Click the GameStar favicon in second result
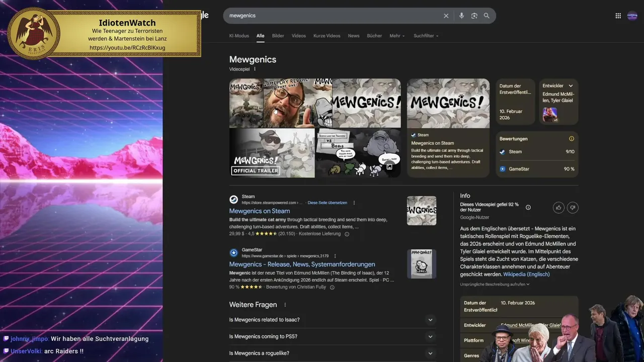 click(x=233, y=252)
